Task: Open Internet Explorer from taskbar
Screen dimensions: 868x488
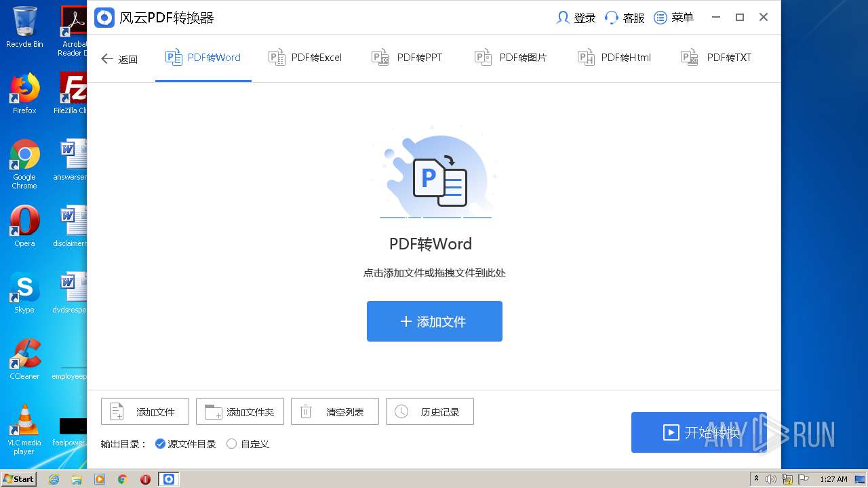Action: [x=54, y=479]
